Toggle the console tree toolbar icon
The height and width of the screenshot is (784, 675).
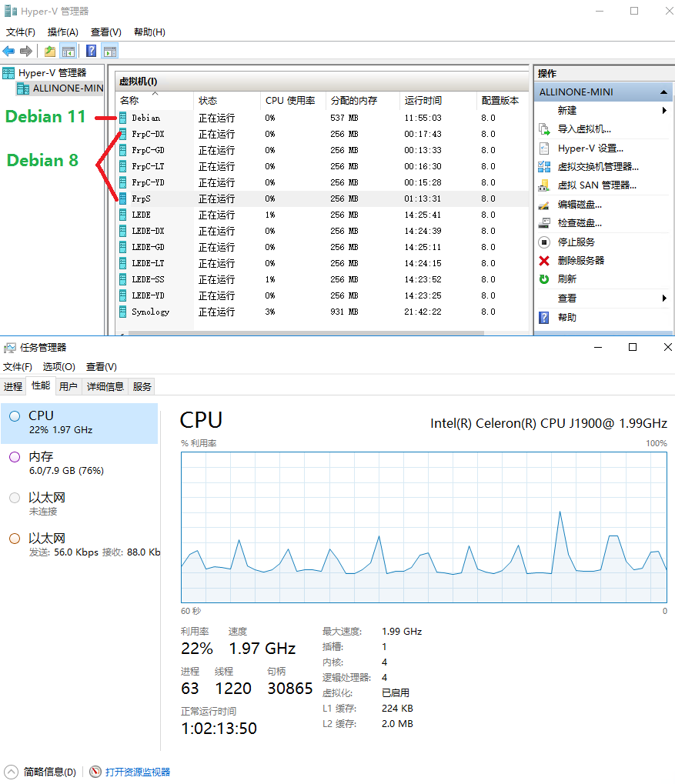[69, 51]
